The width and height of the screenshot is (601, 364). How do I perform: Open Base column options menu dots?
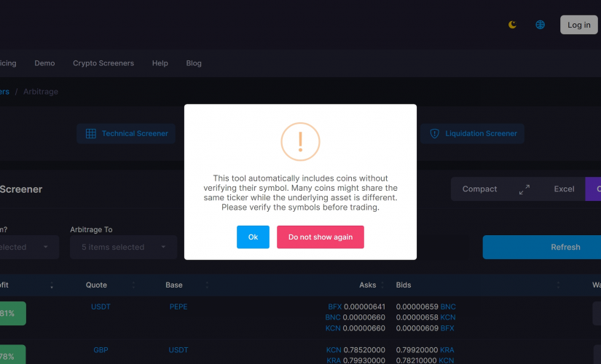[207, 285]
